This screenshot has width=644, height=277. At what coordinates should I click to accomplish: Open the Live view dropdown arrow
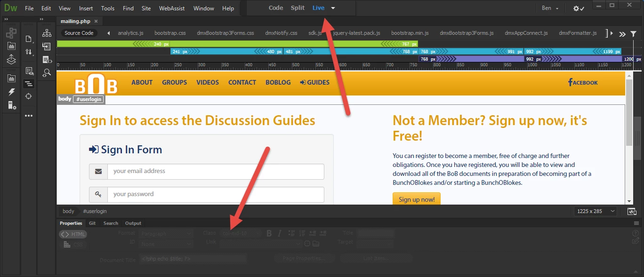pyautogui.click(x=333, y=8)
